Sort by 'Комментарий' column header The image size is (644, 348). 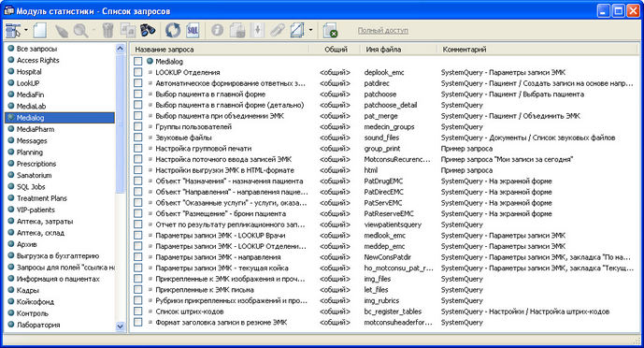[537, 50]
